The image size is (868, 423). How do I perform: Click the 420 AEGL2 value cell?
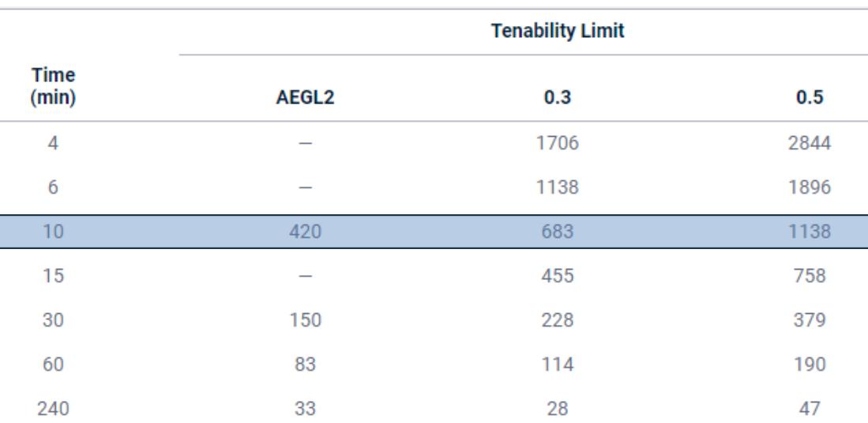pyautogui.click(x=305, y=231)
